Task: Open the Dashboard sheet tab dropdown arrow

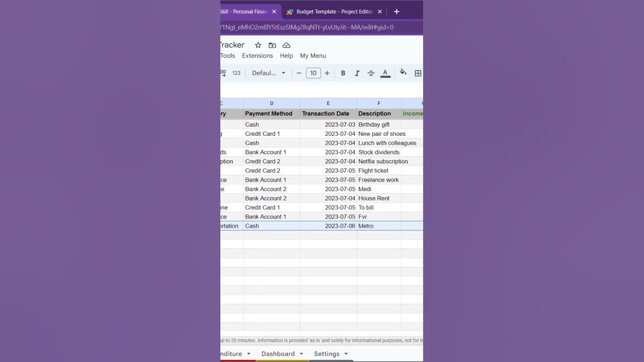Action: point(301,353)
